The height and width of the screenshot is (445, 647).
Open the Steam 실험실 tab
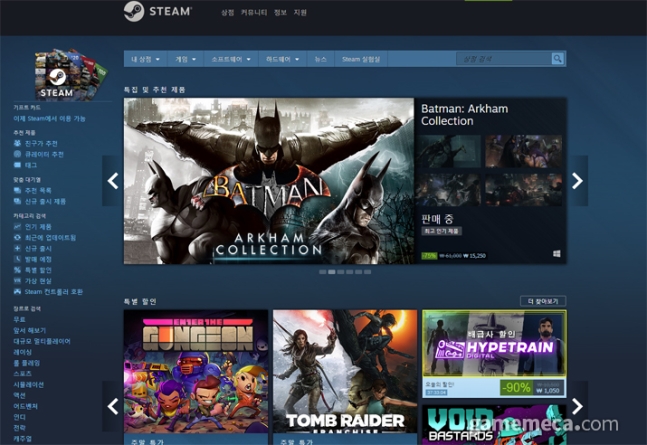(361, 59)
